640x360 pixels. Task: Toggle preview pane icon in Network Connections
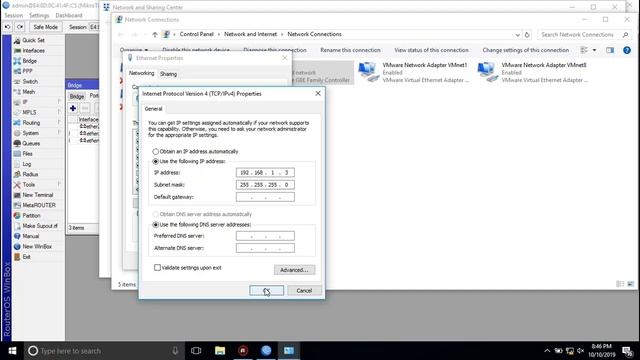(610, 50)
